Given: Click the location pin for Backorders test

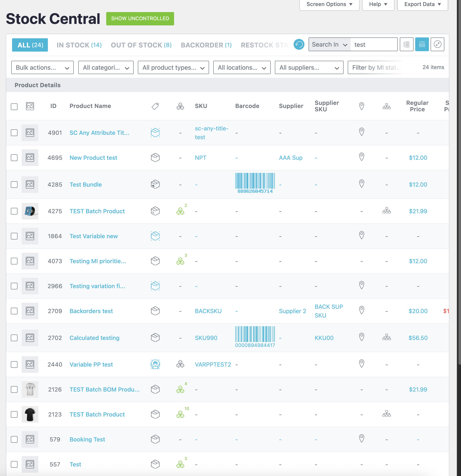Looking at the screenshot, I should click(x=362, y=310).
